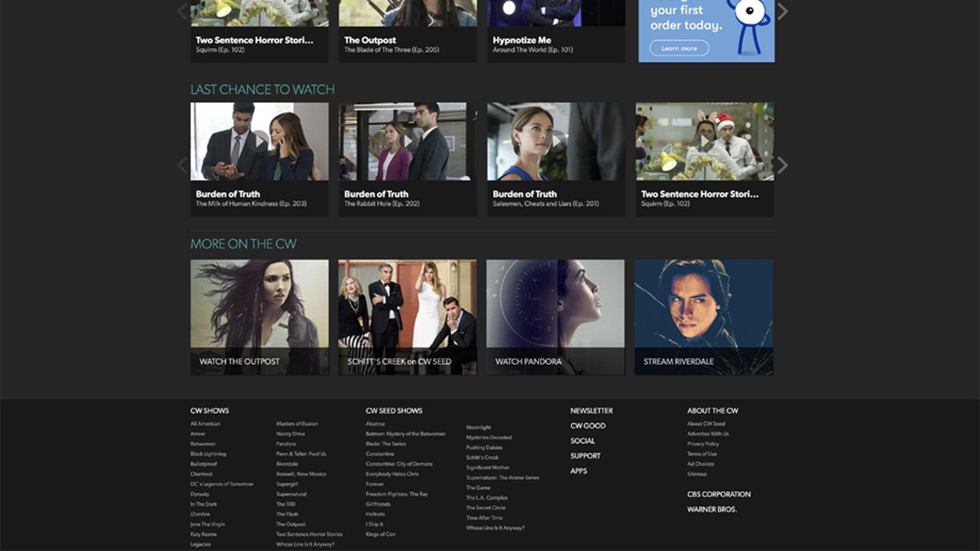Open Apps footer link
The height and width of the screenshot is (551, 980).
pos(579,471)
